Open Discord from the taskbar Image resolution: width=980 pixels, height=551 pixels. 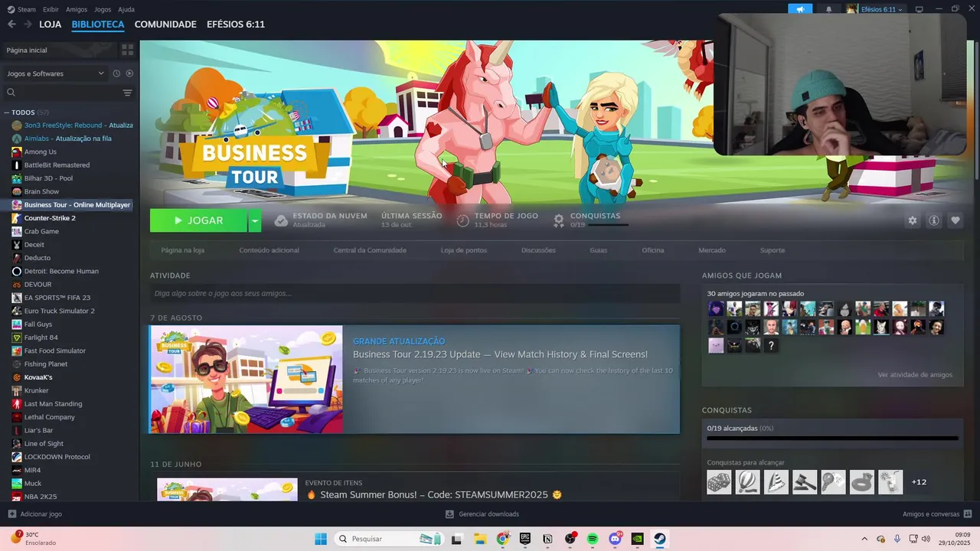click(615, 539)
